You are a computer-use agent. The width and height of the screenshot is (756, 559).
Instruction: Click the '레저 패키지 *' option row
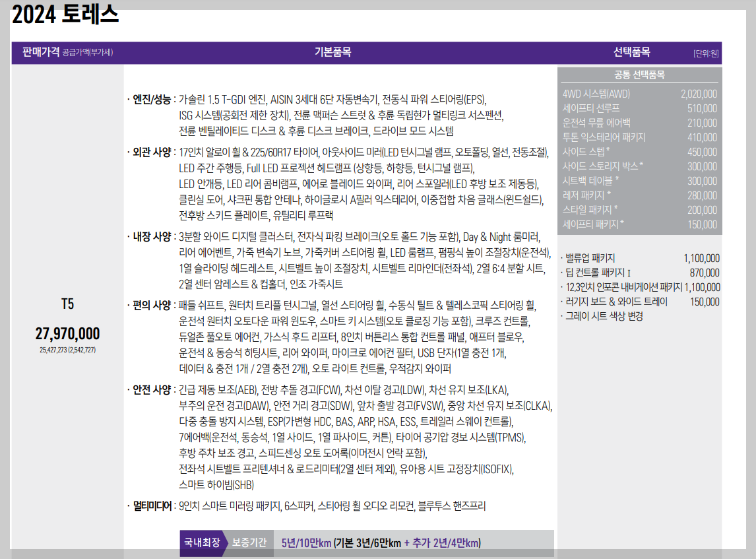click(639, 195)
